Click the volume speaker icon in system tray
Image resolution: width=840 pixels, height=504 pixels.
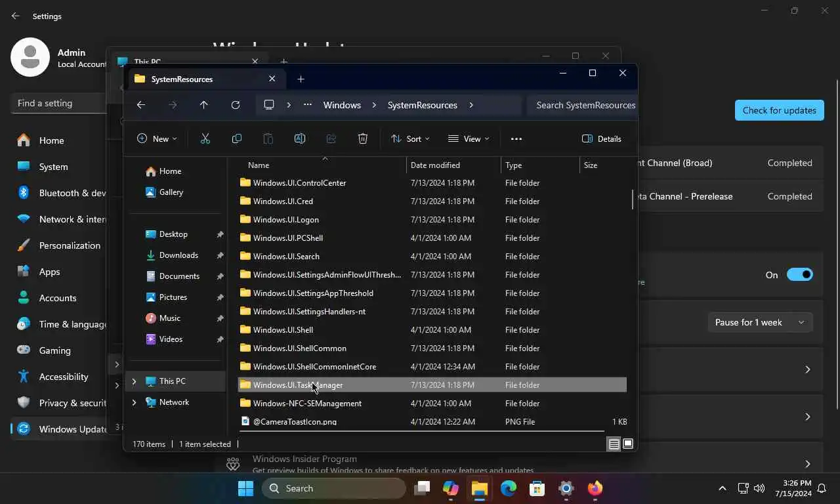759,488
